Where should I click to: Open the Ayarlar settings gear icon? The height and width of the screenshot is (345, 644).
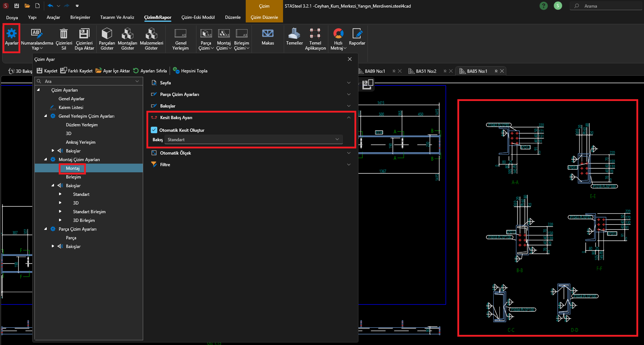tap(12, 34)
